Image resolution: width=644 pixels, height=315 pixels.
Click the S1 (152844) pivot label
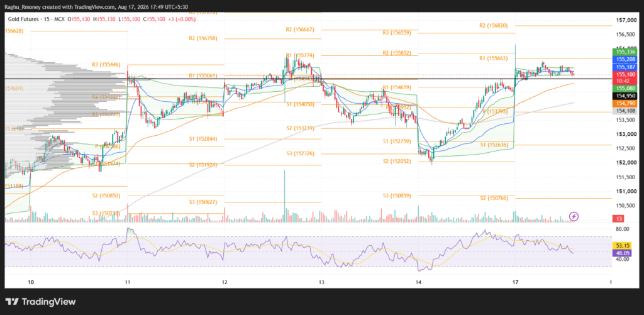[x=204, y=139]
